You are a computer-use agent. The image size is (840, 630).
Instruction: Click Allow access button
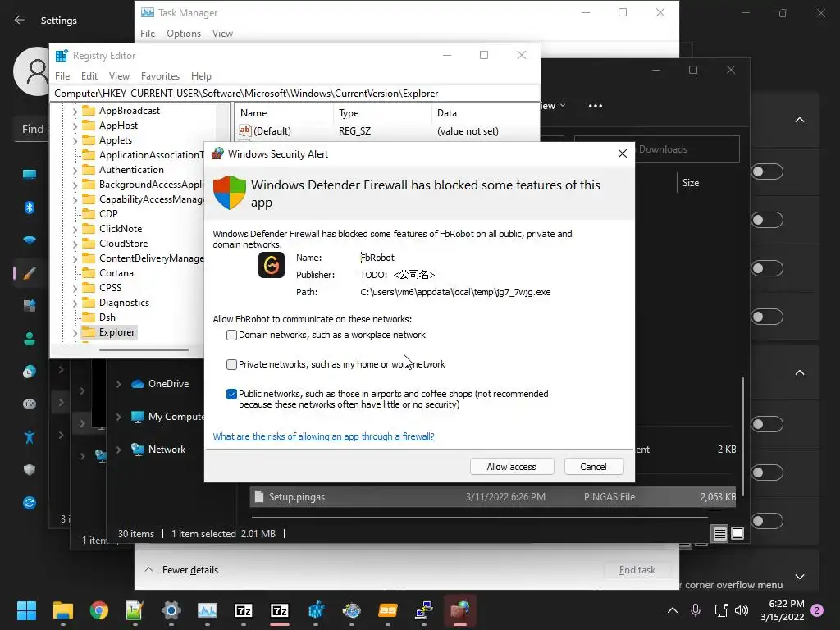click(512, 467)
